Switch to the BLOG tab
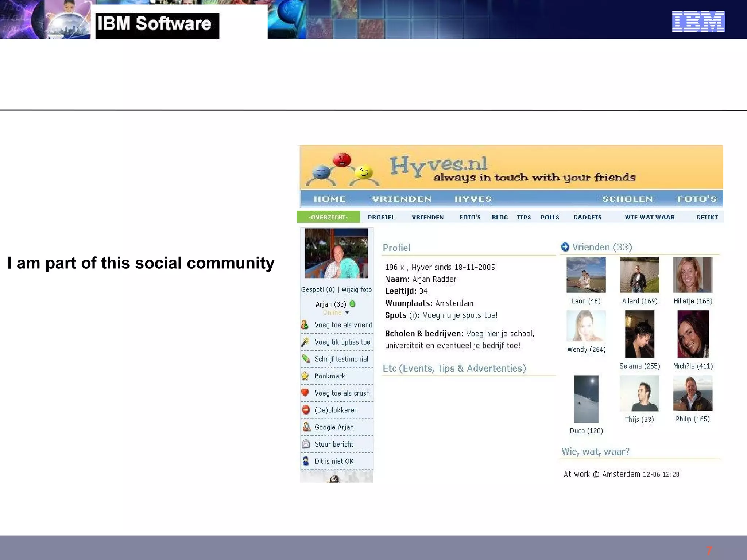Image resolution: width=747 pixels, height=560 pixels. 500,217
